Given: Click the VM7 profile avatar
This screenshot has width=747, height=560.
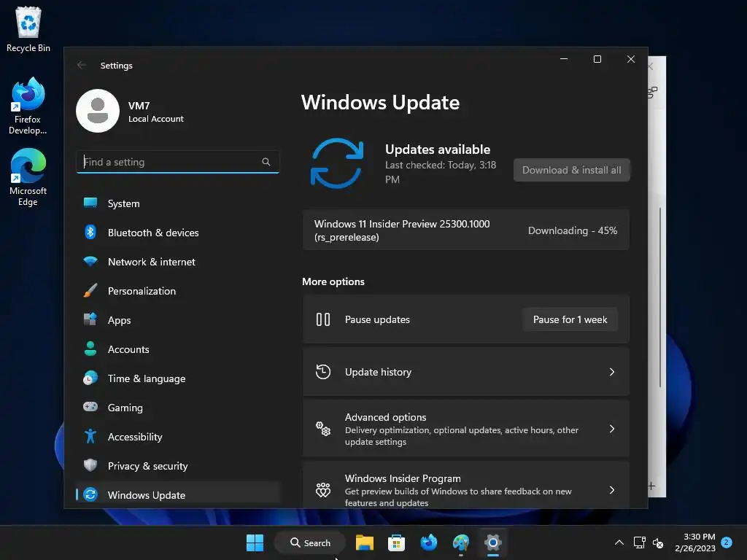Looking at the screenshot, I should [x=98, y=111].
